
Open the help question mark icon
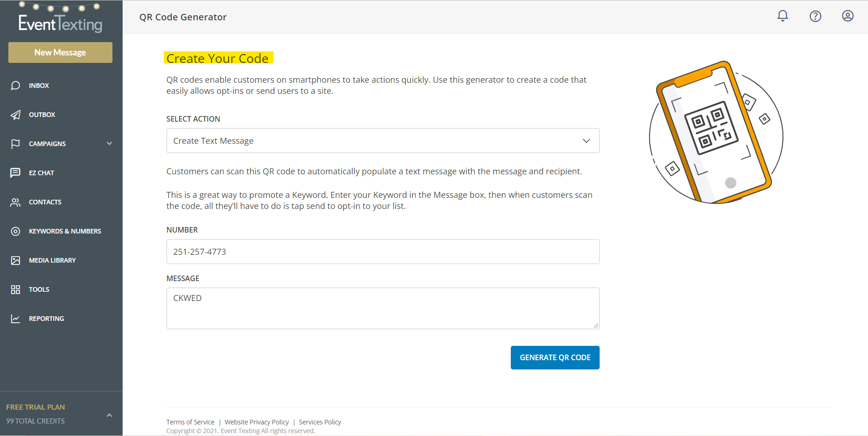[x=815, y=16]
